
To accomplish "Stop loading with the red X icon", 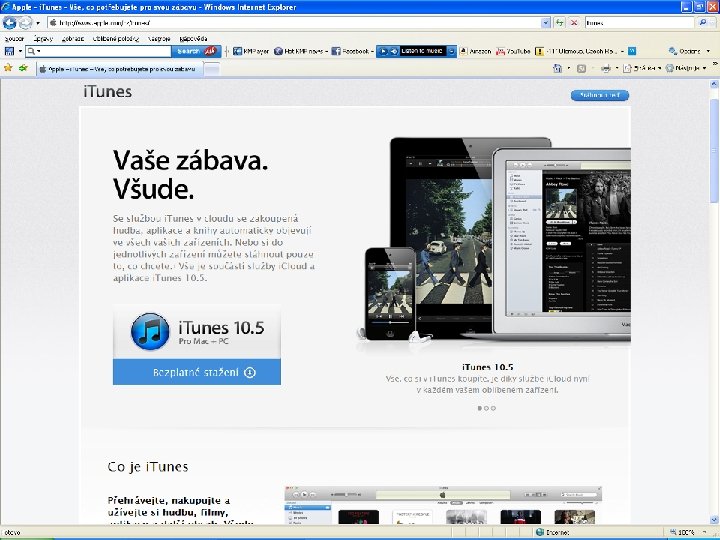I will [574, 22].
